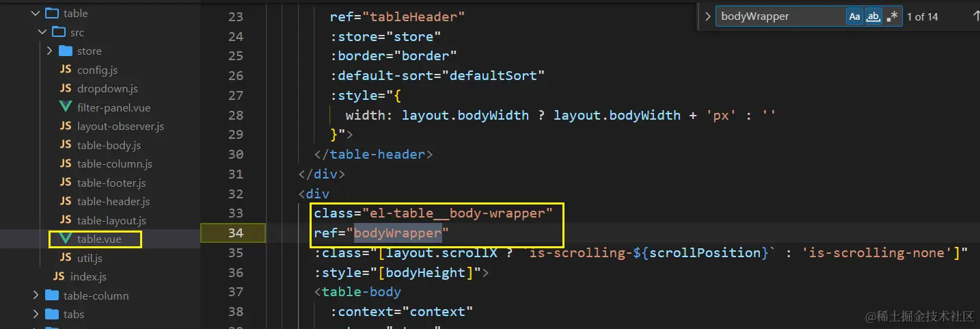Screen dimensions: 980x329
Task: Go to previous match arrow
Action: (975, 16)
